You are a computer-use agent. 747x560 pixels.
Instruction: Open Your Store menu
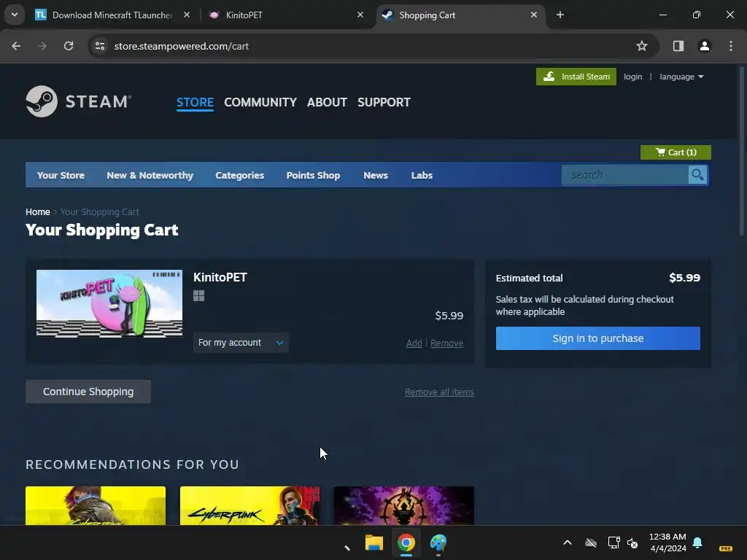coord(61,175)
